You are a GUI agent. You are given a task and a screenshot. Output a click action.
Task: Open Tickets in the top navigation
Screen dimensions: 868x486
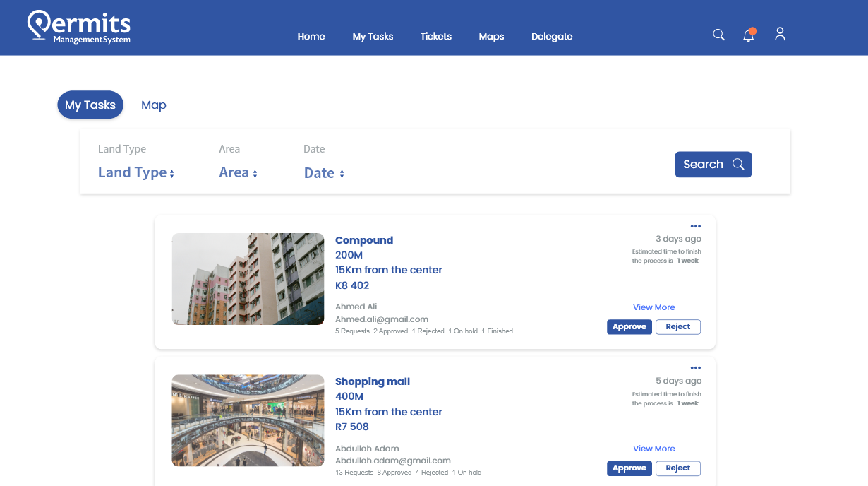(435, 36)
